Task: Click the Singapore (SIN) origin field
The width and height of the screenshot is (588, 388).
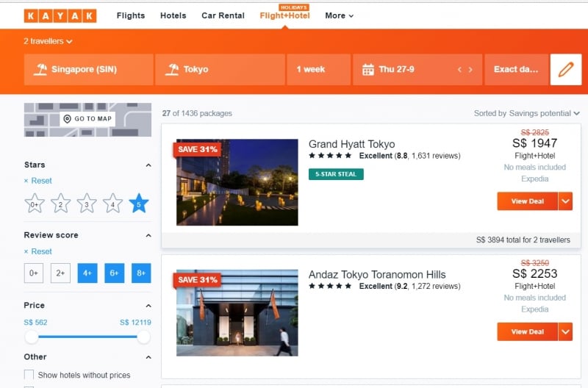Action: pyautogui.click(x=88, y=69)
